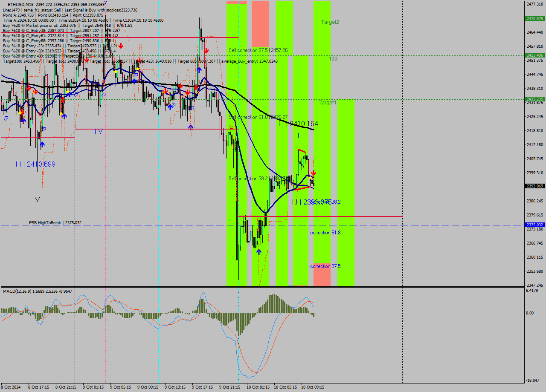
Task: Click the 2347.245 value on the price scale
Action: (x=535, y=285)
